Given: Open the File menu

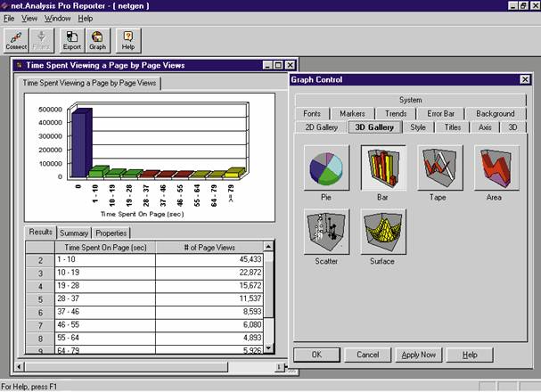Looking at the screenshot, I should [x=9, y=19].
